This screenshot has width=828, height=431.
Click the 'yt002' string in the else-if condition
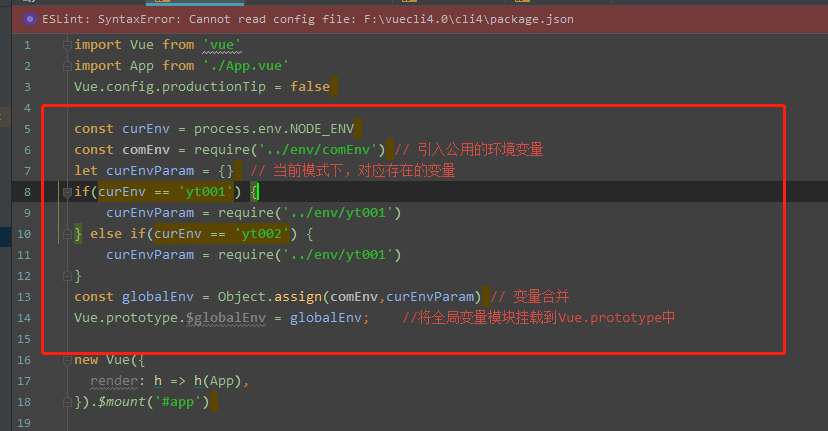[262, 234]
